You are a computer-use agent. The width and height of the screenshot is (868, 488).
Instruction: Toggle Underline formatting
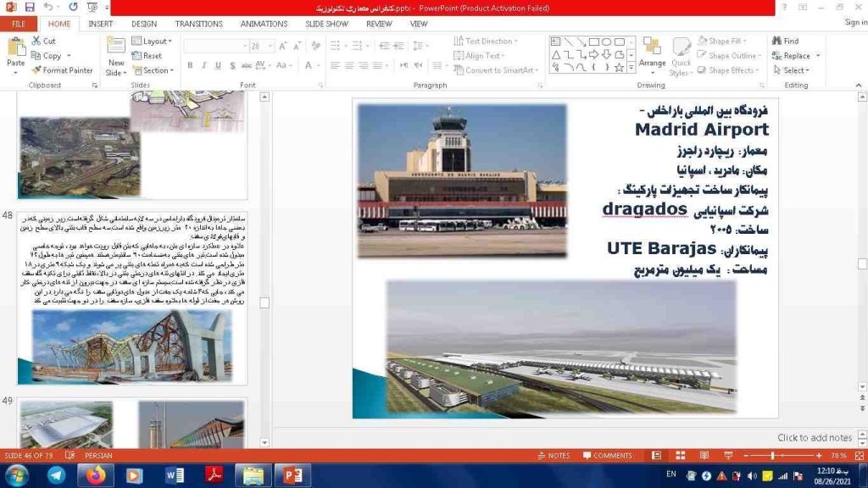click(218, 65)
